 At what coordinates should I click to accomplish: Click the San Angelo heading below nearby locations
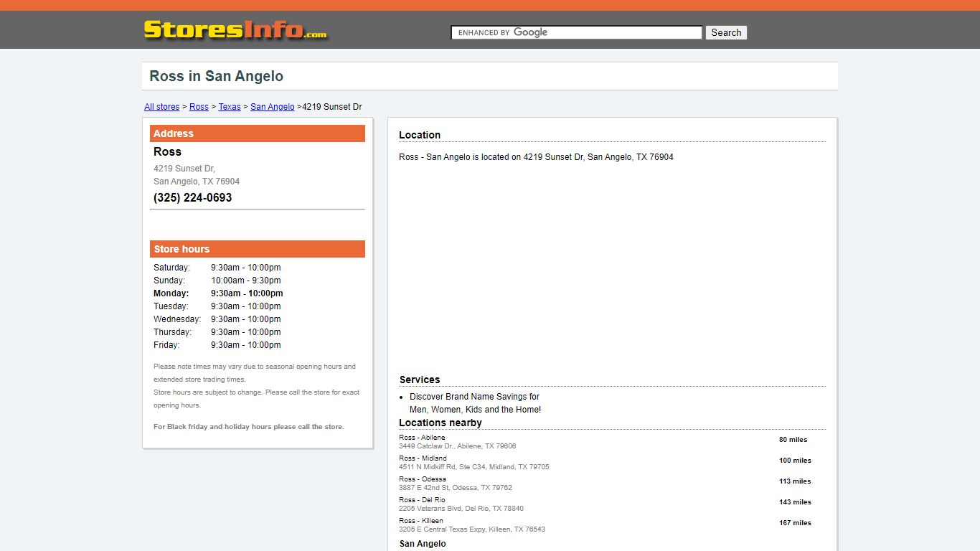423,544
